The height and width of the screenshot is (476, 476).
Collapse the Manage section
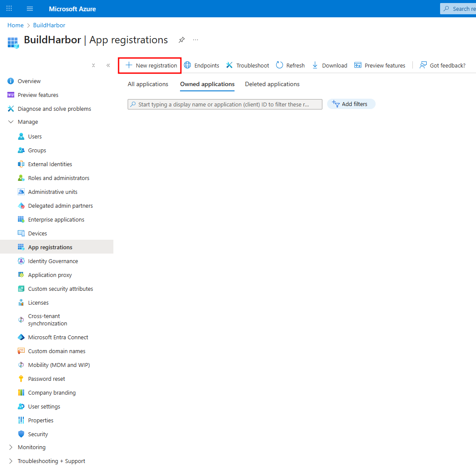coord(11,122)
